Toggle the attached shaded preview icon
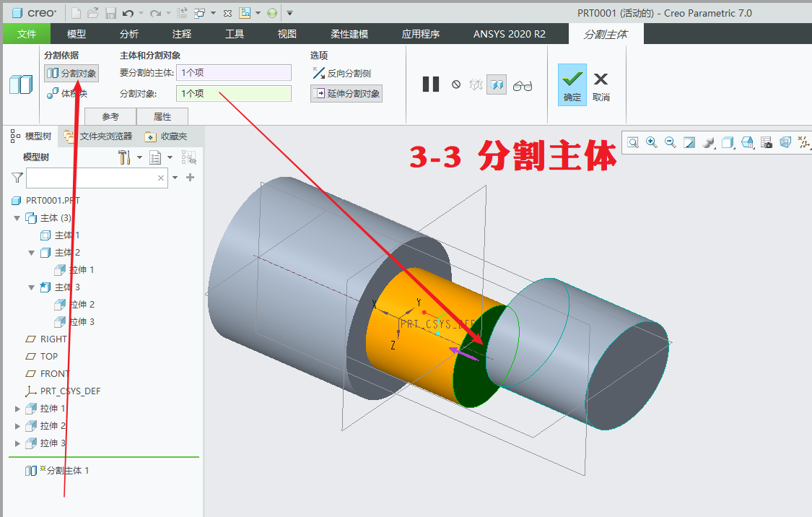 (x=497, y=84)
